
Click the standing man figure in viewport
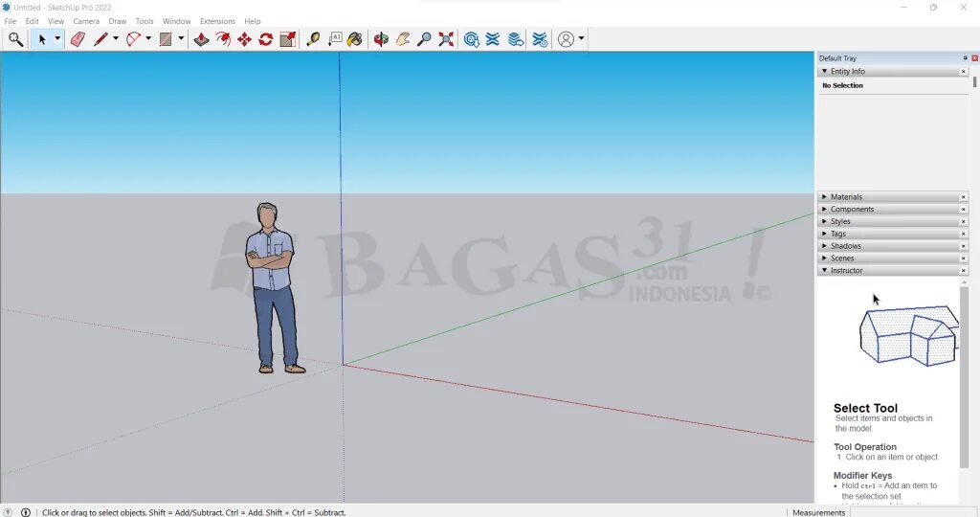click(273, 288)
